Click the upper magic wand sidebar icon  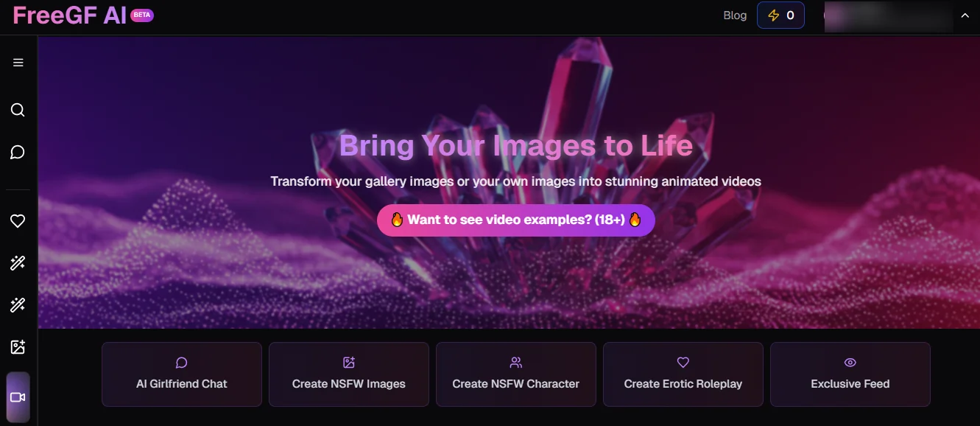point(18,263)
